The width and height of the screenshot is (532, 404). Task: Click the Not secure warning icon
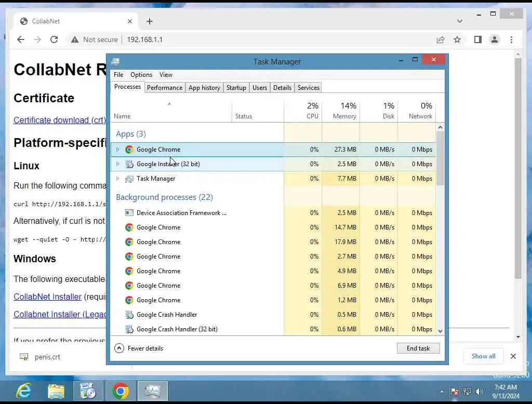(x=75, y=39)
